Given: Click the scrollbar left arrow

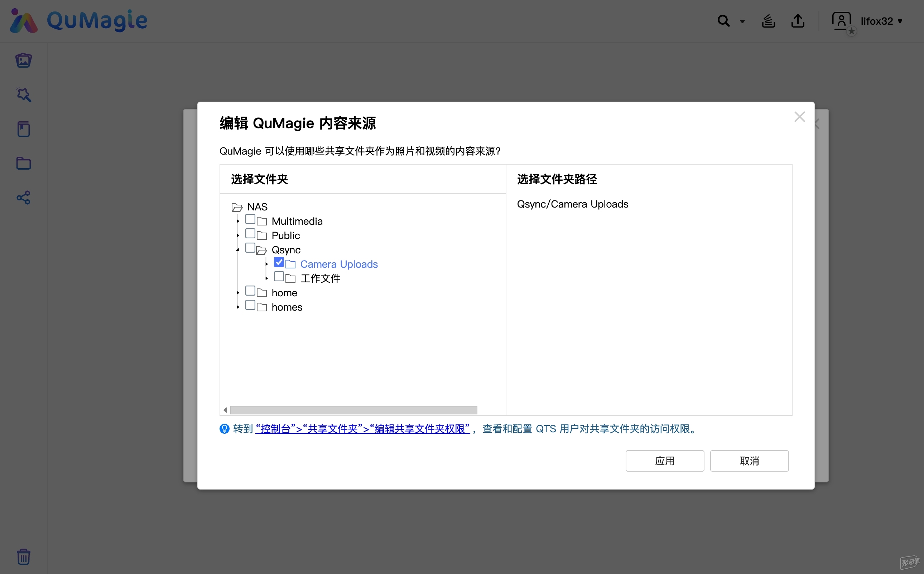Looking at the screenshot, I should point(225,410).
